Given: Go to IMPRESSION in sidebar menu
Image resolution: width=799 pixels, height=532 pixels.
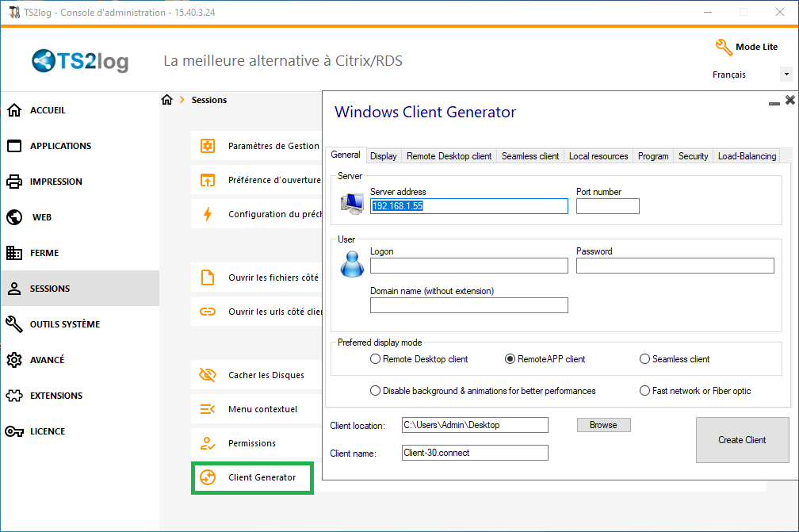Looking at the screenshot, I should [x=79, y=182].
